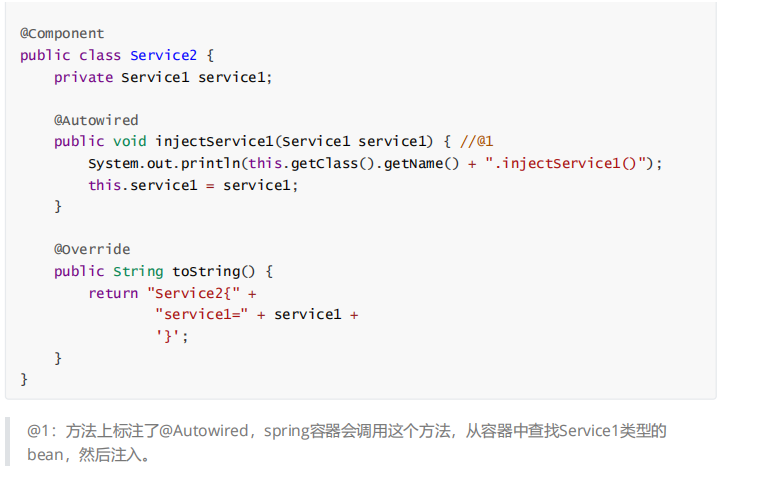This screenshot has width=762, height=480.
Task: Click the @Override annotation
Action: tap(92, 249)
